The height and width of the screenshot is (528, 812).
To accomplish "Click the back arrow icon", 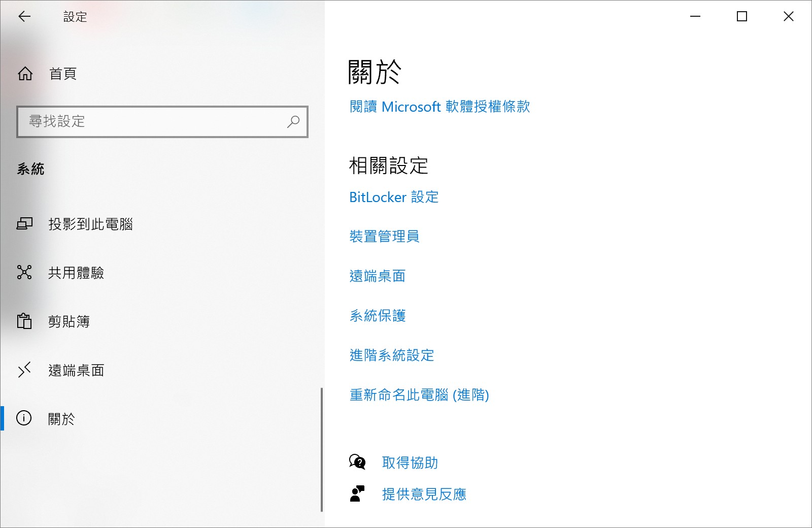I will pyautogui.click(x=24, y=17).
